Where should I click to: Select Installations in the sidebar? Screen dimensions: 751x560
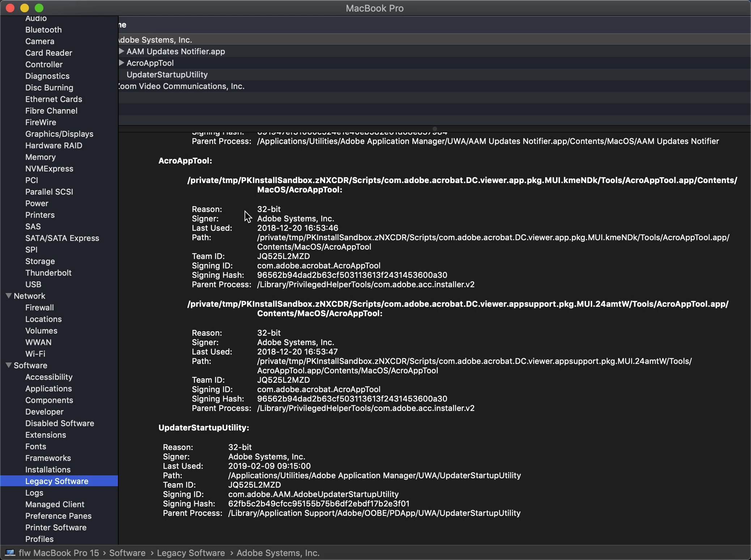coord(48,470)
